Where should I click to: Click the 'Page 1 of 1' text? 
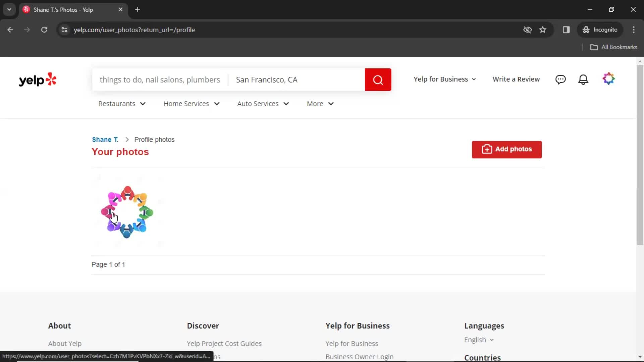tap(108, 265)
